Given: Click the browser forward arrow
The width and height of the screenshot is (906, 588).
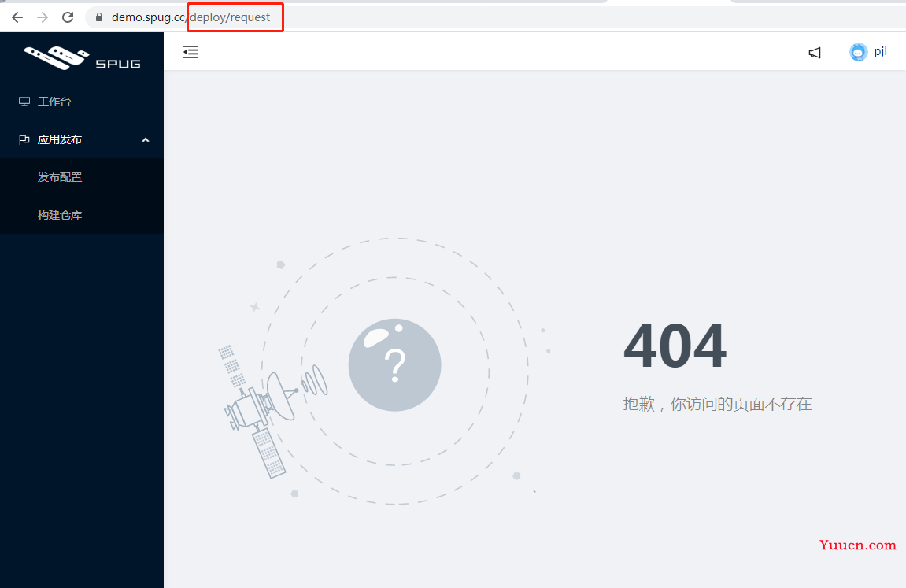Looking at the screenshot, I should coord(43,17).
